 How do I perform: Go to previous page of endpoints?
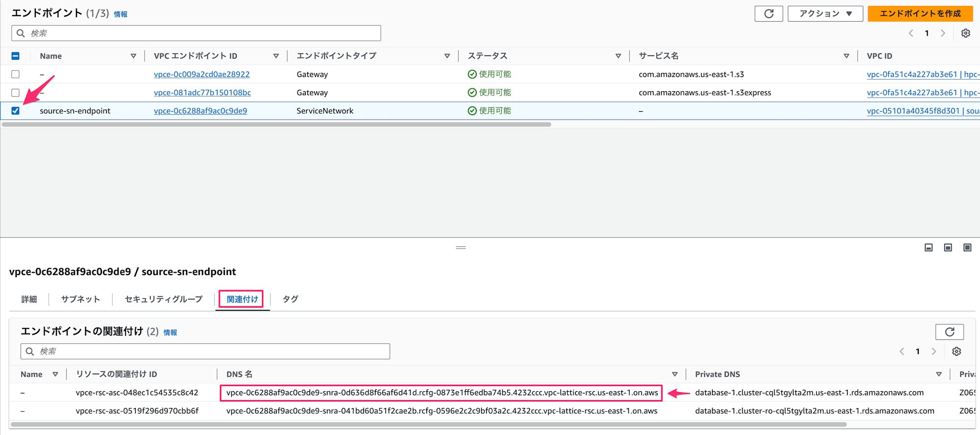pyautogui.click(x=911, y=33)
